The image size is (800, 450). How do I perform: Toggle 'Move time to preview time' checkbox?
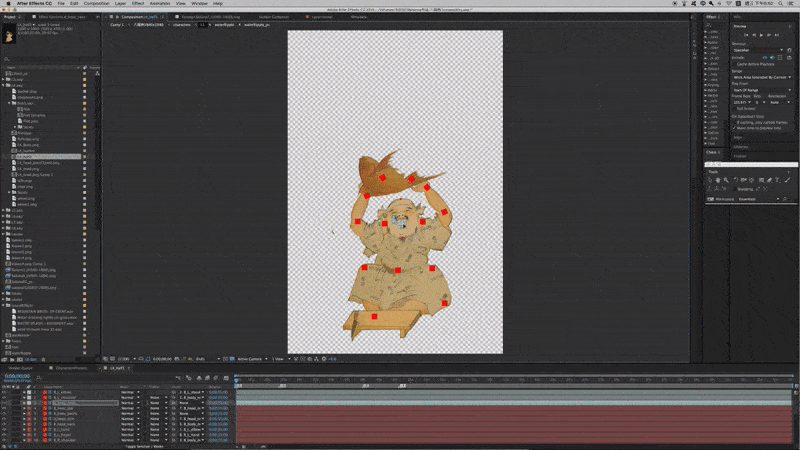(735, 128)
